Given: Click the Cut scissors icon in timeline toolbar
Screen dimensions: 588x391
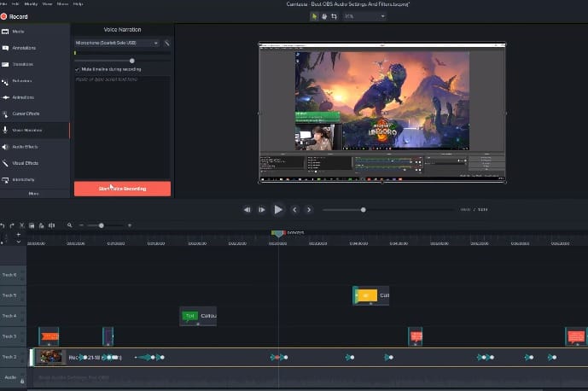Looking at the screenshot, I should [x=21, y=225].
